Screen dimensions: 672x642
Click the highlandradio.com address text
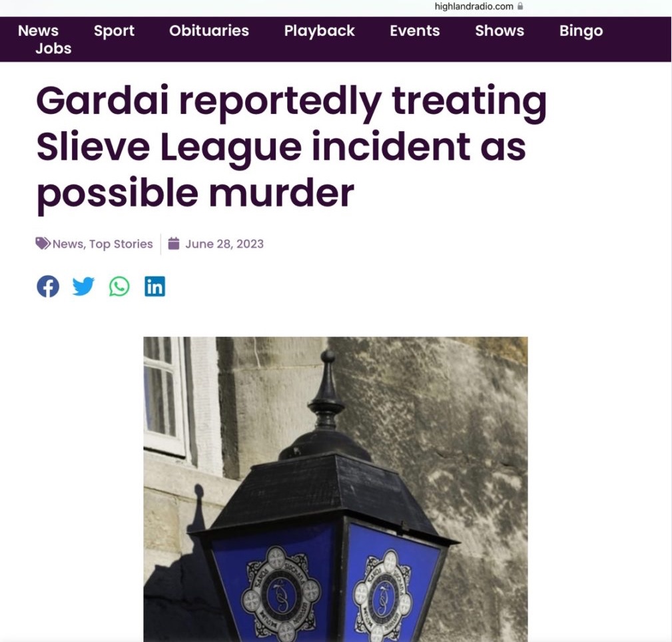point(474,7)
